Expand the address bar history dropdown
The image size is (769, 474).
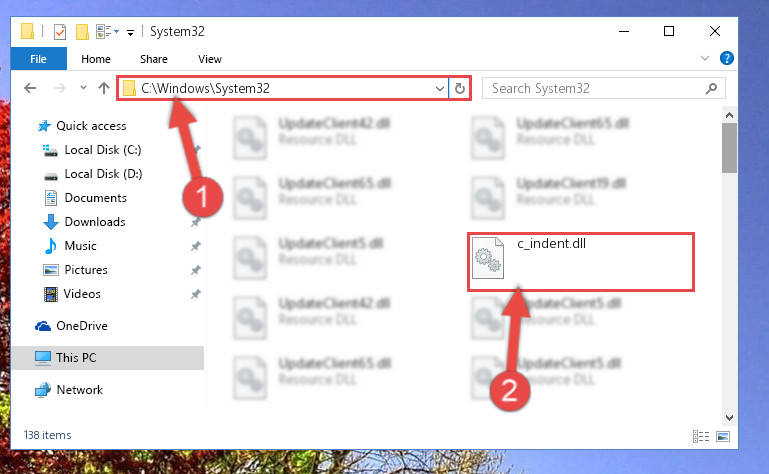pyautogui.click(x=439, y=89)
